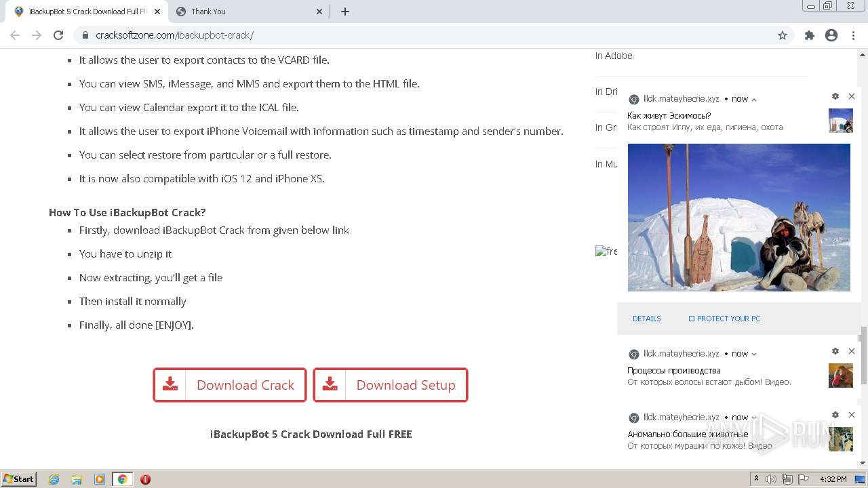Select the iBackupBot 5 Crack Download tab

tap(87, 12)
